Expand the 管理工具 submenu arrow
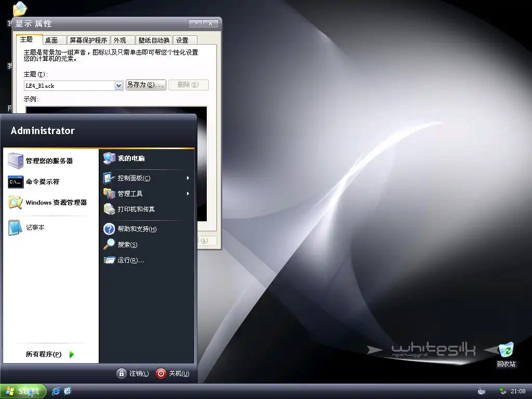This screenshot has width=532, height=399. (188, 194)
